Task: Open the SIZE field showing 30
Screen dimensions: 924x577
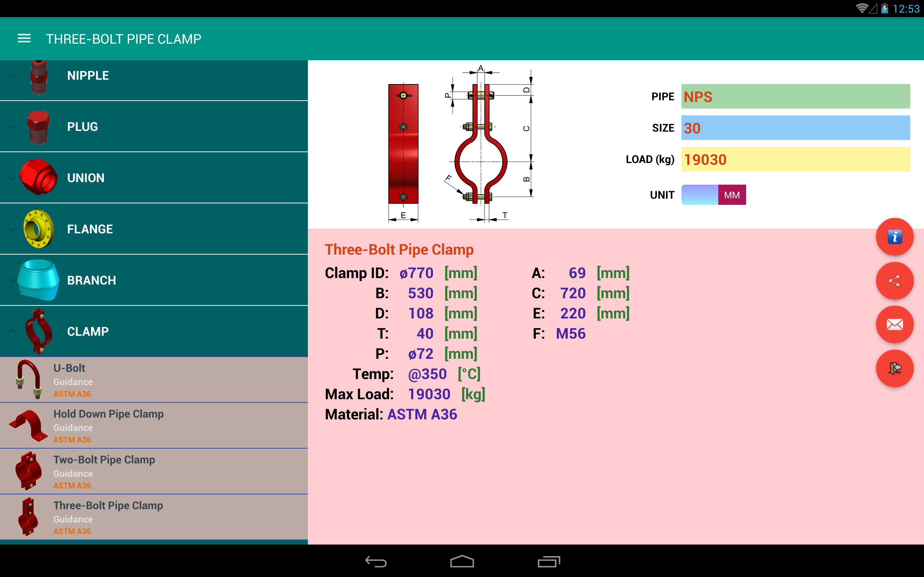Action: (x=796, y=128)
